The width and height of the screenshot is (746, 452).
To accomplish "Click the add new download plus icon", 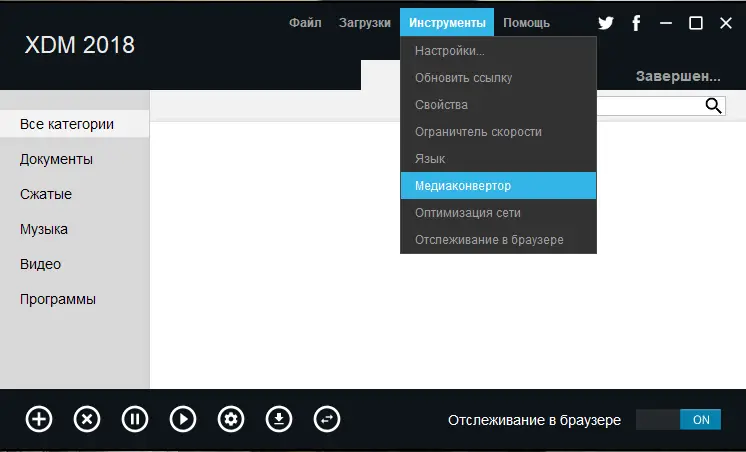I will [x=39, y=419].
